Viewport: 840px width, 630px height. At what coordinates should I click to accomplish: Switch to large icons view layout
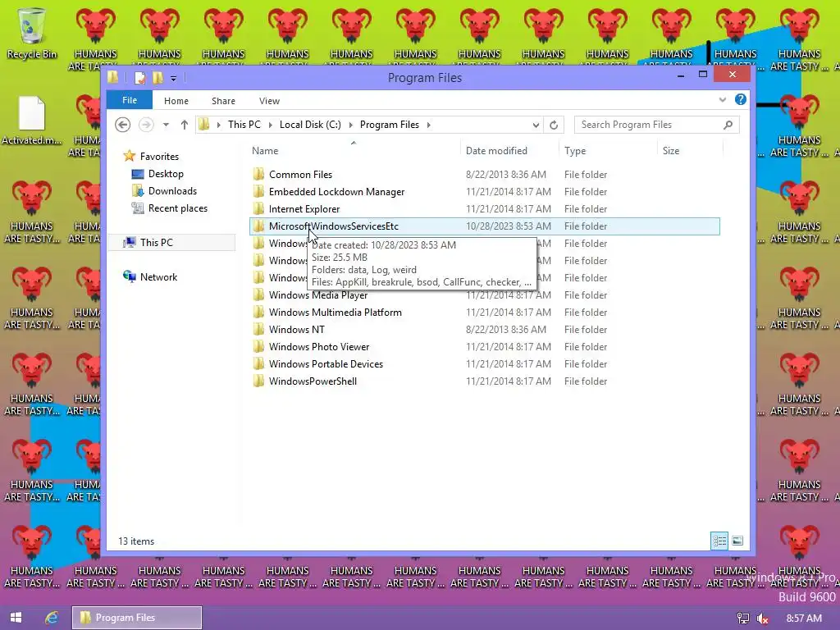(x=737, y=541)
